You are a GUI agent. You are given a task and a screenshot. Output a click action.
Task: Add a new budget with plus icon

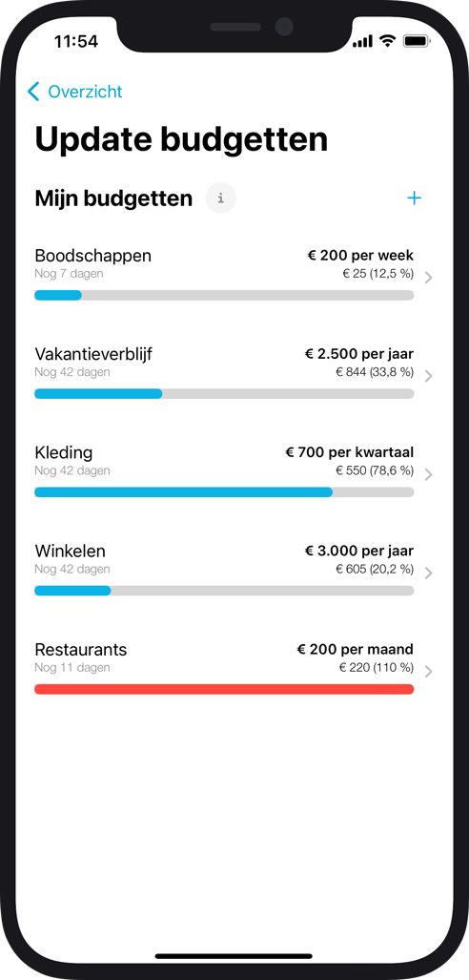pos(414,198)
